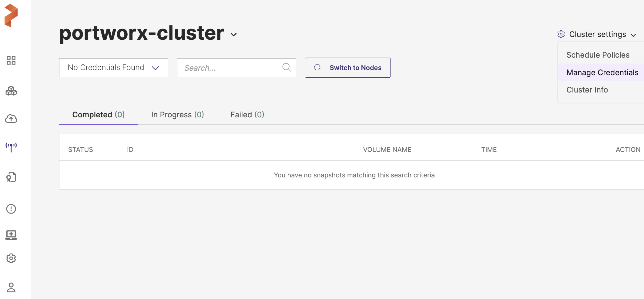Open the dashboard grid icon in sidebar

pos(11,60)
